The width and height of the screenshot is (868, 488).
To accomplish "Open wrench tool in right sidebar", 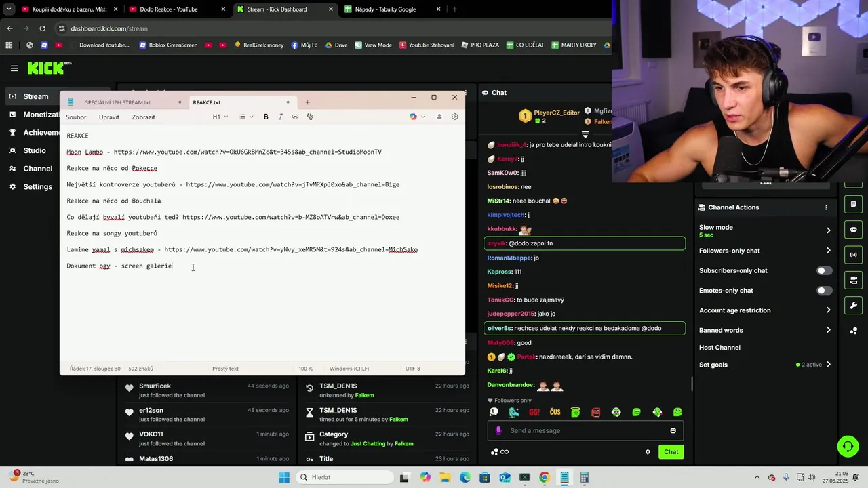I will [853, 306].
